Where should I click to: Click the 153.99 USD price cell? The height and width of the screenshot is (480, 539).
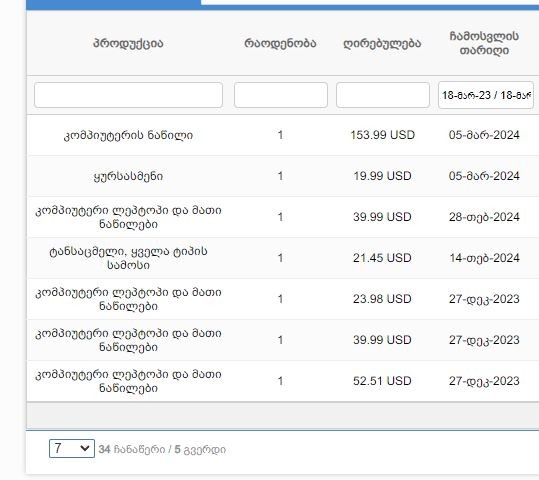coord(382,135)
